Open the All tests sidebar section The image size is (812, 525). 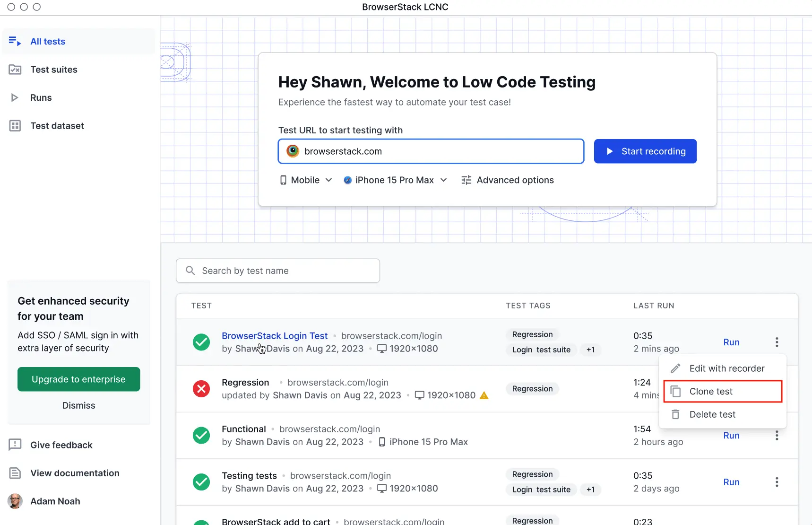[x=47, y=42]
